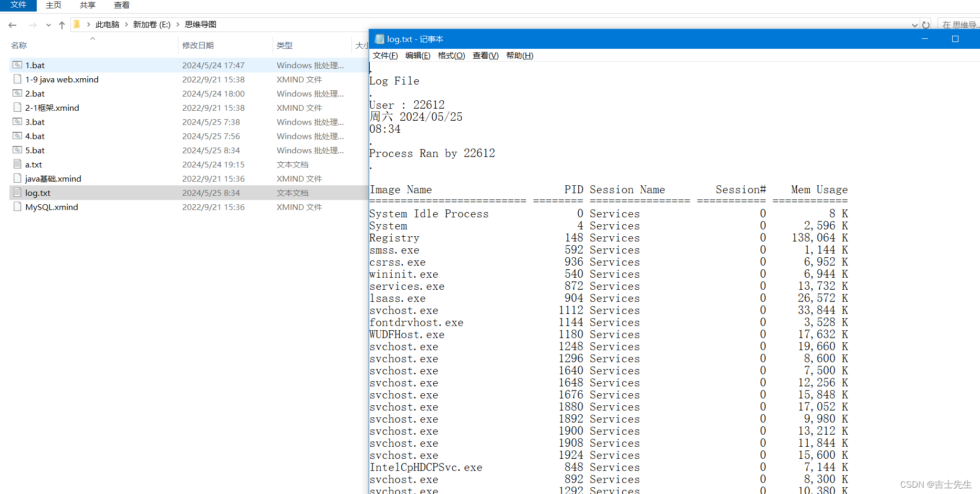Expand chevron after 此电脑 in breadcrumb
The height and width of the screenshot is (494, 980).
[127, 24]
